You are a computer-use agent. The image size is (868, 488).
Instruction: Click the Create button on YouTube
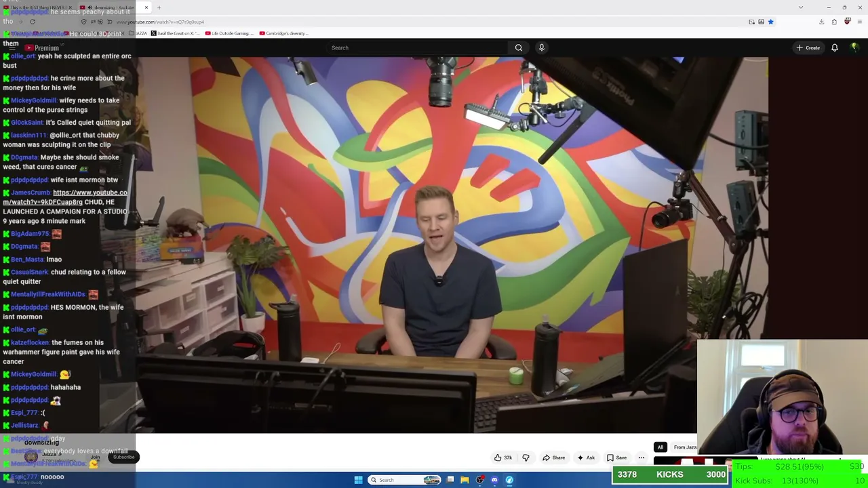tap(808, 47)
